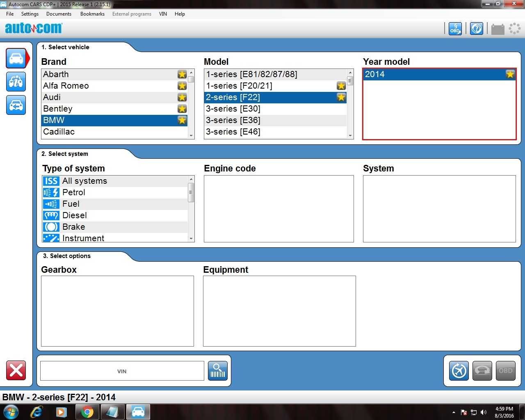This screenshot has height=420, width=525.
Task: Select 3-series [E36] model
Action: [x=276, y=120]
